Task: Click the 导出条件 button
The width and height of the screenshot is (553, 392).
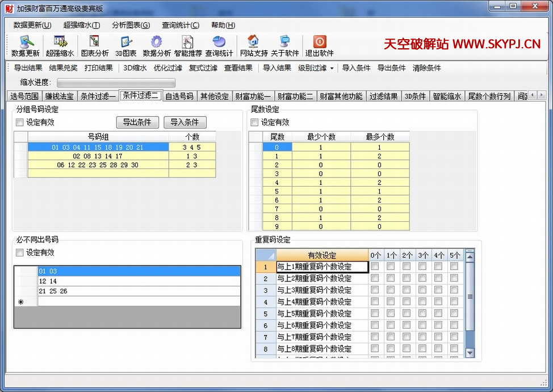Action: tap(137, 123)
